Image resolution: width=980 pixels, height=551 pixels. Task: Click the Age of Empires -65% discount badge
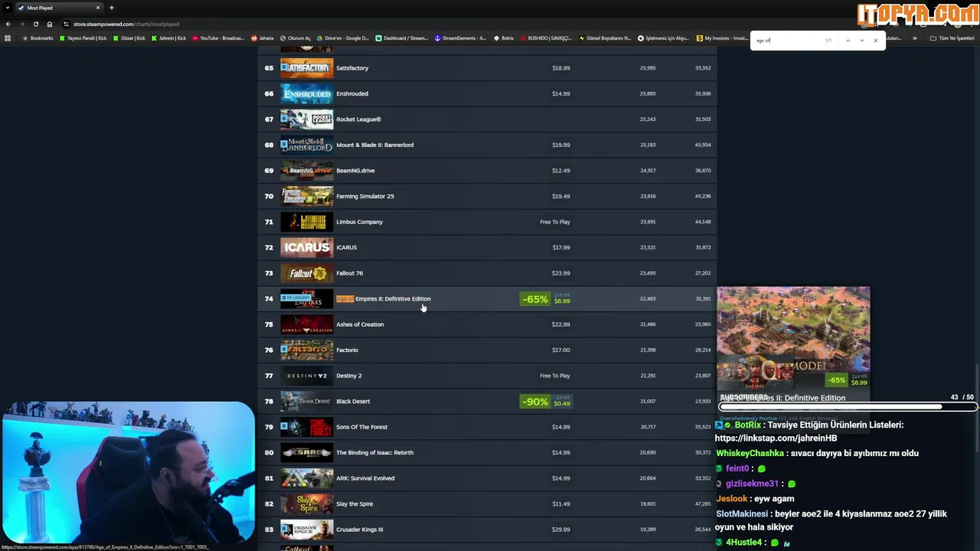535,299
